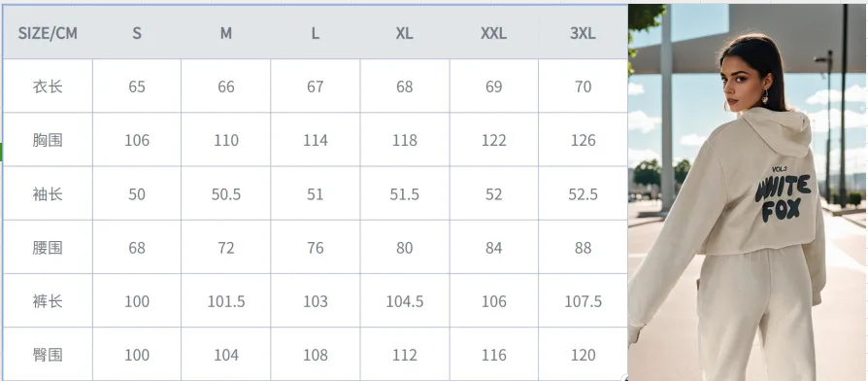Image resolution: width=868 pixels, height=381 pixels.
Task: Click the 衣长 row label
Action: [48, 87]
